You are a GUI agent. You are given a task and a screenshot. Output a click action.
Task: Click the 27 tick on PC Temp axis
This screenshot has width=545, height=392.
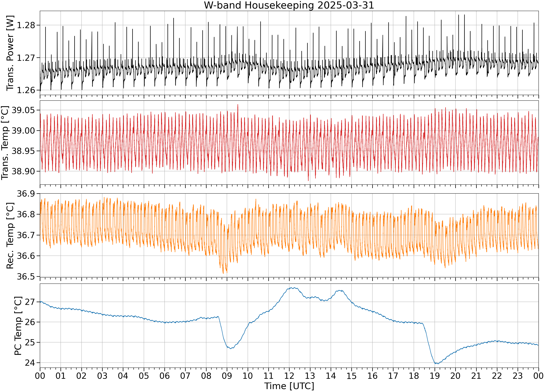[30, 302]
